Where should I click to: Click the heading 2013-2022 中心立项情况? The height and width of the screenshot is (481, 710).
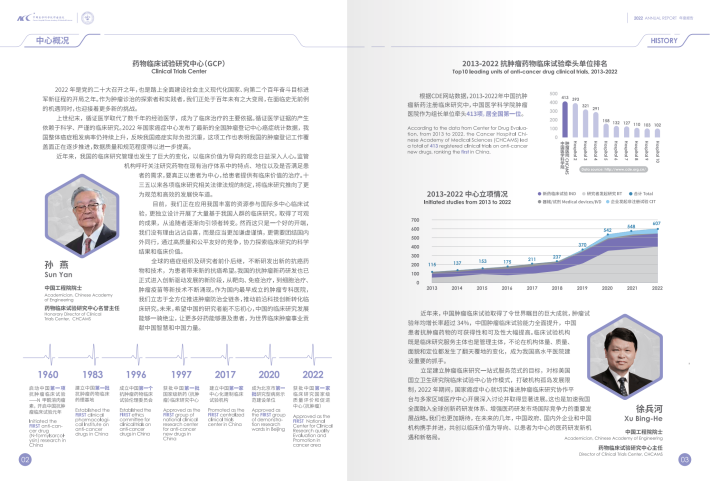tap(467, 194)
